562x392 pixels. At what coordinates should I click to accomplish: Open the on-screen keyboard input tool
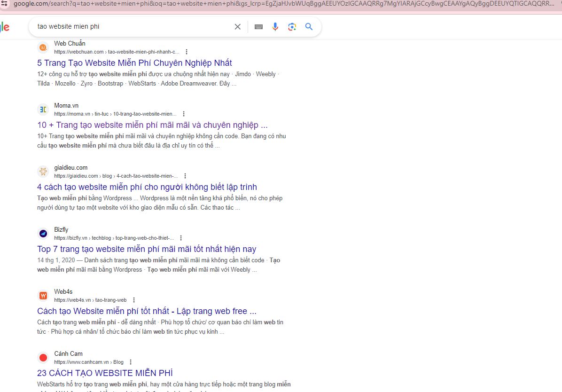(258, 27)
